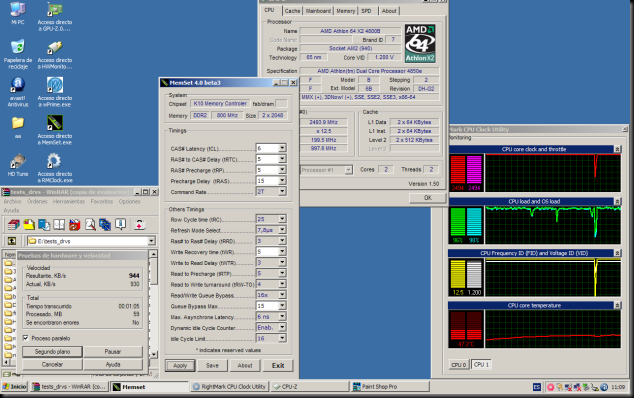
Task: Switch to the Paint Shop Pro taskbar button
Action: pyautogui.click(x=390, y=387)
